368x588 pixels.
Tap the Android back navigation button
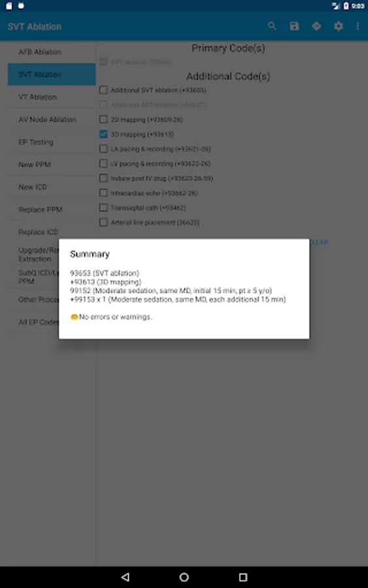coord(125,577)
